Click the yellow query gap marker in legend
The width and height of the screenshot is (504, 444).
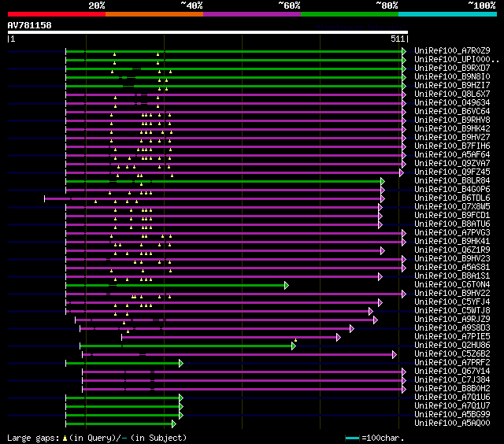65,438
